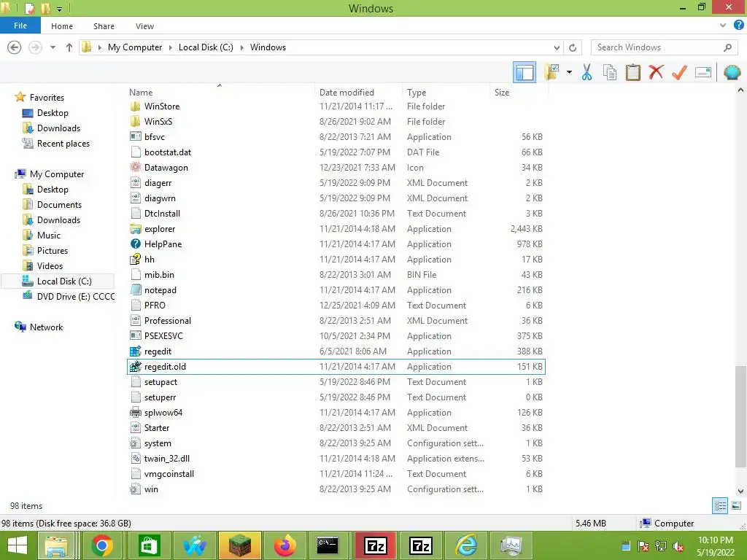Sort files by the Type column

417,93
